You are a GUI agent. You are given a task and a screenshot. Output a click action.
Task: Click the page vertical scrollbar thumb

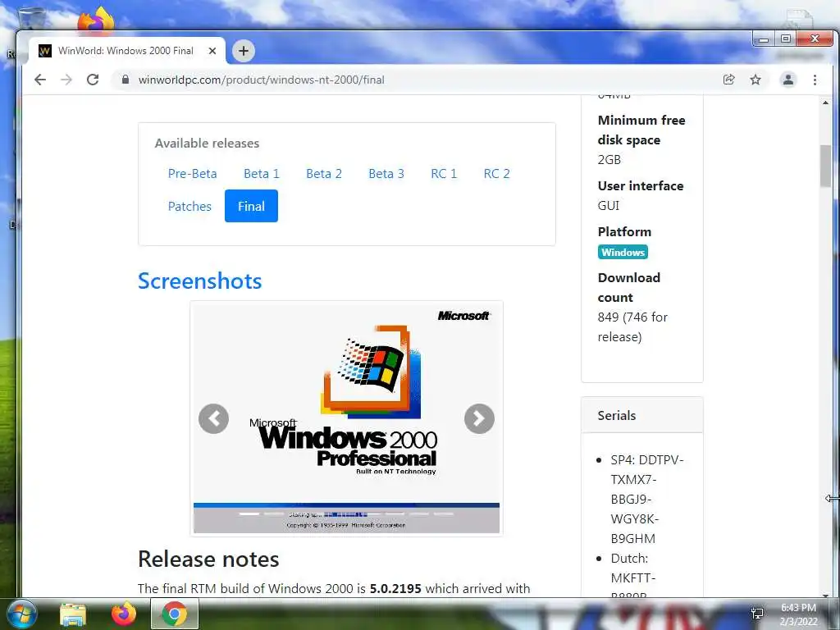pos(825,166)
